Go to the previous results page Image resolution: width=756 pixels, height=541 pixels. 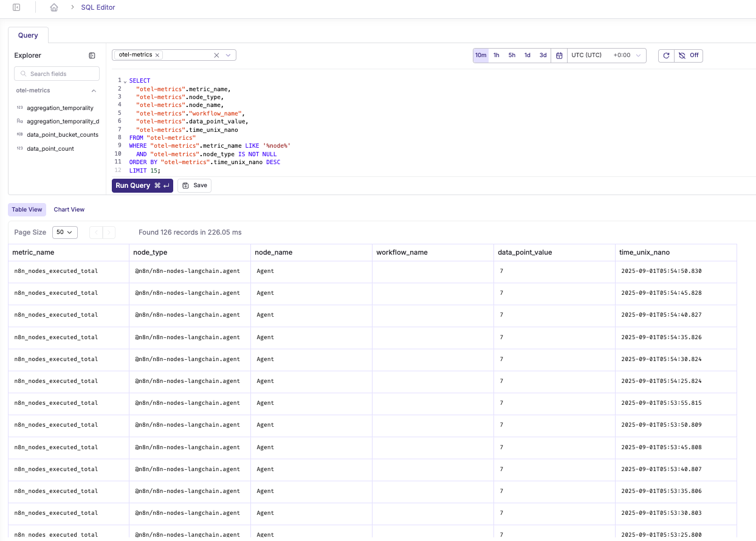point(96,232)
